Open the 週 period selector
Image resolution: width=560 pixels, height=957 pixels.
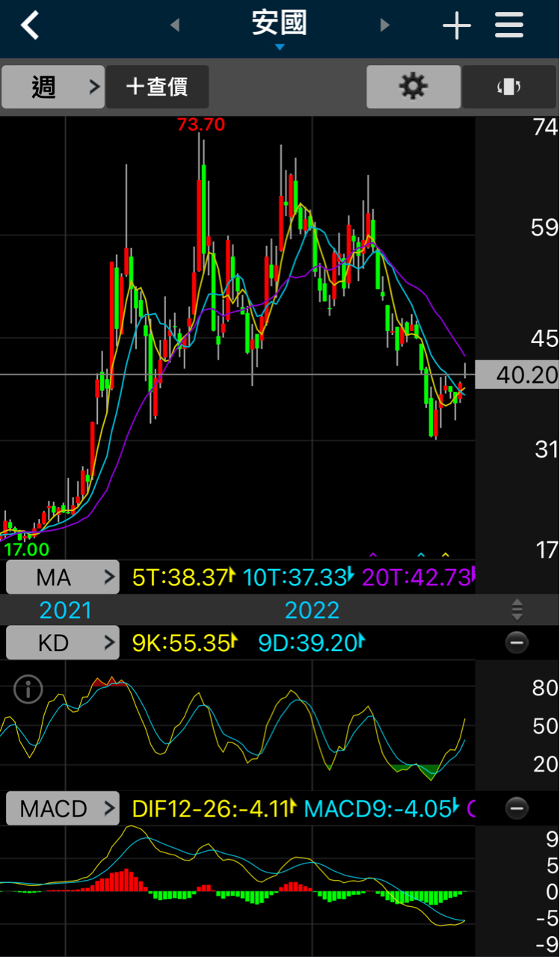[53, 87]
